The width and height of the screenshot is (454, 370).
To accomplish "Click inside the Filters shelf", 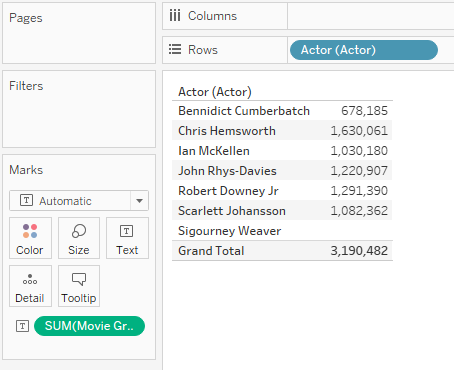I will click(79, 109).
